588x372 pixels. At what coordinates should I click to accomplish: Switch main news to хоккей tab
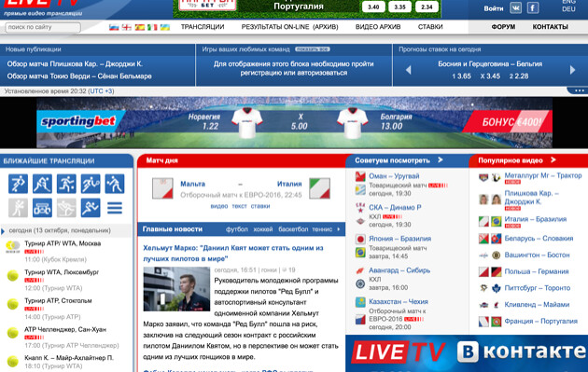click(x=263, y=229)
